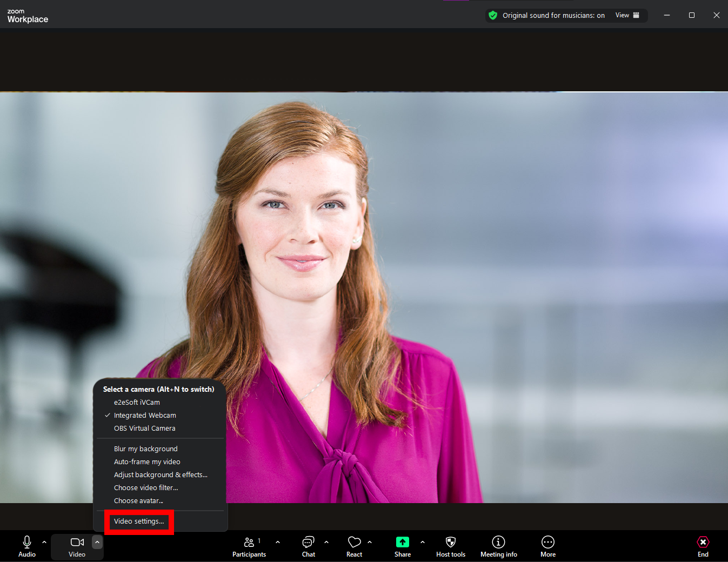Show Meeting info
This screenshot has width=728, height=562.
click(x=498, y=546)
